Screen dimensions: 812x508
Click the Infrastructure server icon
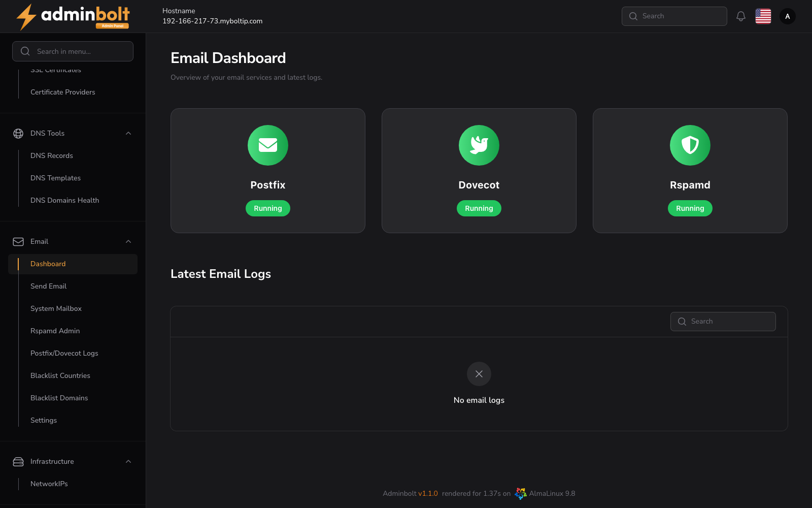(x=18, y=461)
